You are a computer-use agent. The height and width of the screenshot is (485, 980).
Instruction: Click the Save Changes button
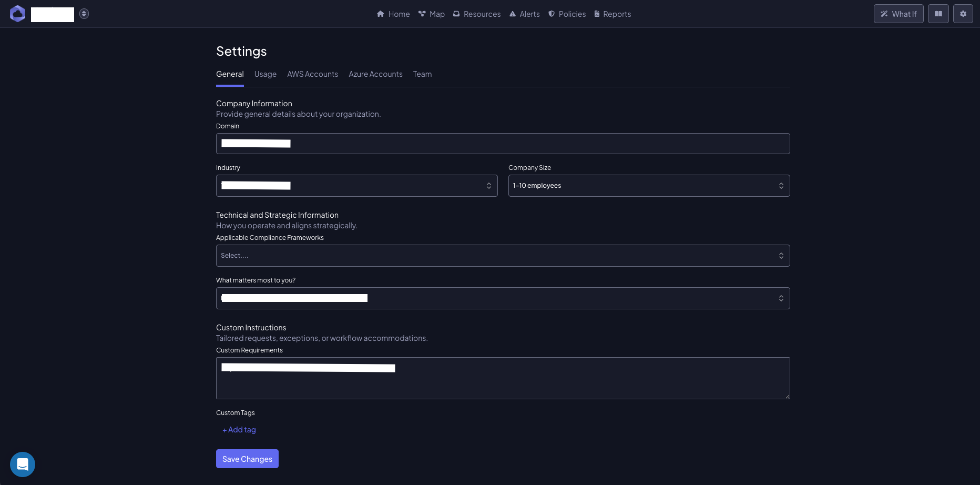(247, 459)
